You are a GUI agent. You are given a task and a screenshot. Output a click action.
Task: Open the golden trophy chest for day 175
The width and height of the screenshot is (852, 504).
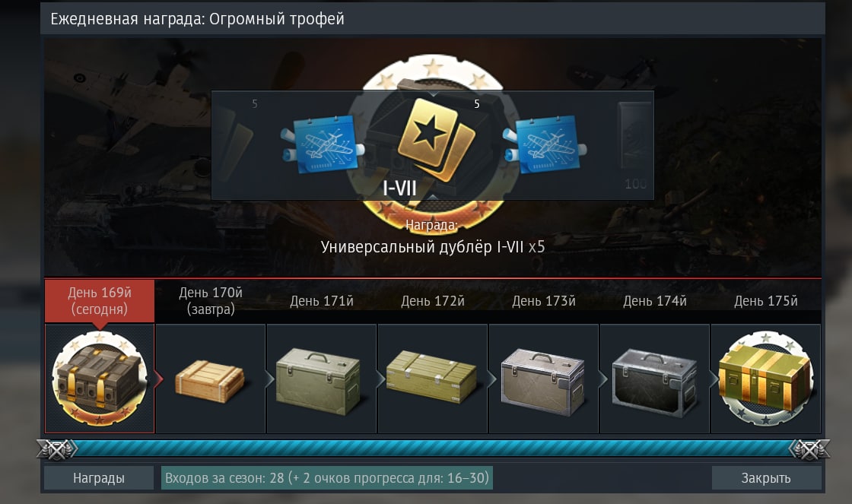tap(765, 379)
